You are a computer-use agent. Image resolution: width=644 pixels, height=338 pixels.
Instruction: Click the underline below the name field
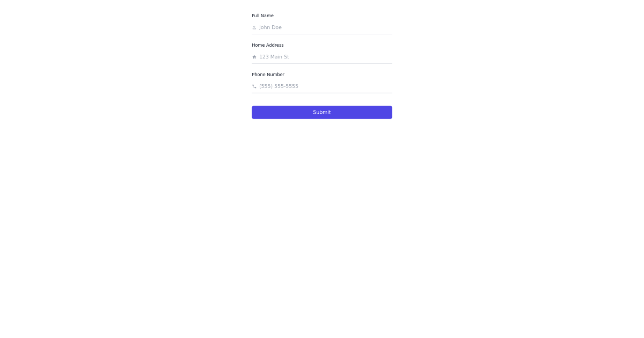(x=322, y=33)
